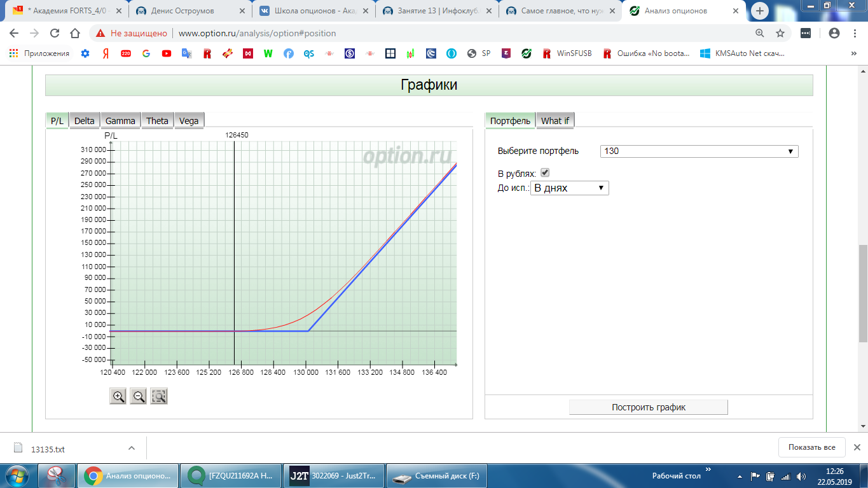Switch to the Школа опционов browser tab
This screenshot has width=868, height=488.
click(x=313, y=11)
